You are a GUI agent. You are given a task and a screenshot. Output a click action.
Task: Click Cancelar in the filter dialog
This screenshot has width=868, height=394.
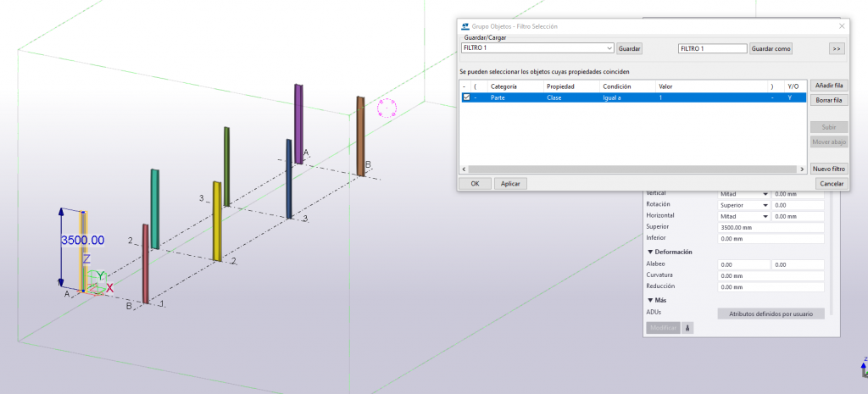[x=832, y=184]
